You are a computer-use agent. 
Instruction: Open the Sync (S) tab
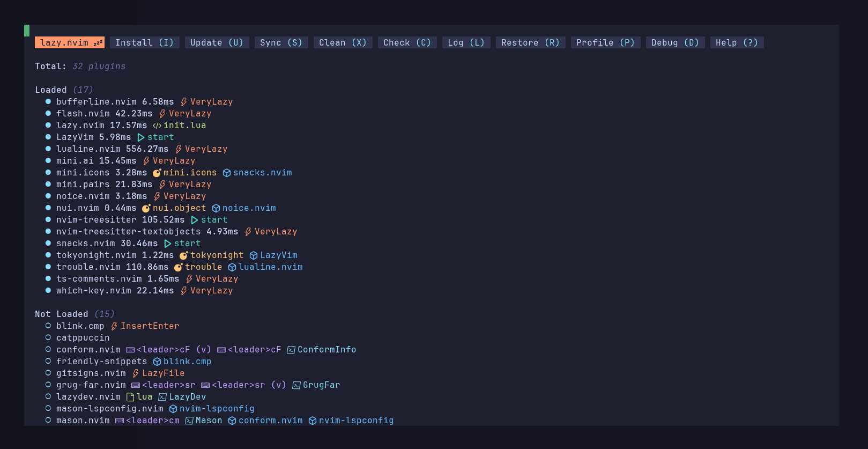[281, 42]
